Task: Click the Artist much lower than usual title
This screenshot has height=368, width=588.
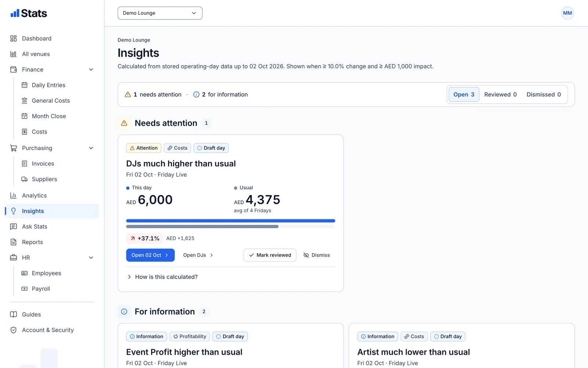Action: (413, 352)
